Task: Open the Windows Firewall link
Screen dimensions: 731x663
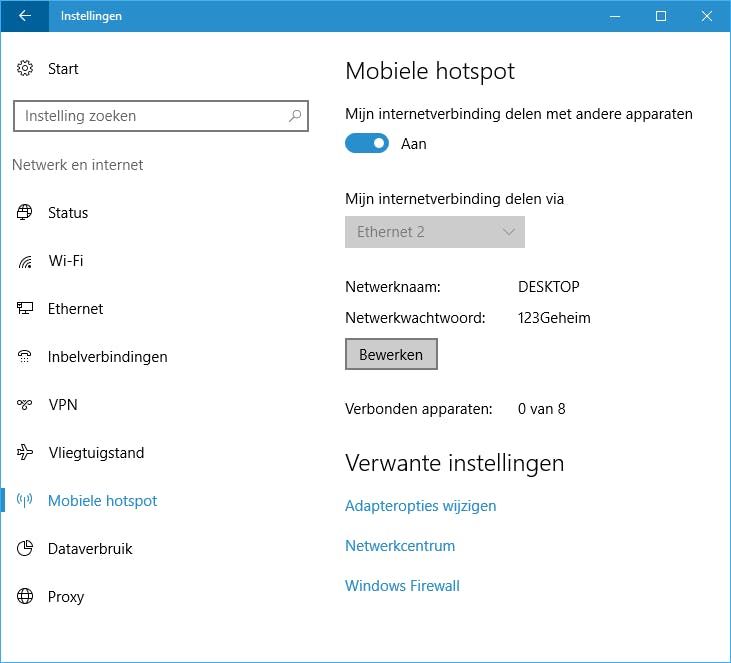Action: click(402, 586)
